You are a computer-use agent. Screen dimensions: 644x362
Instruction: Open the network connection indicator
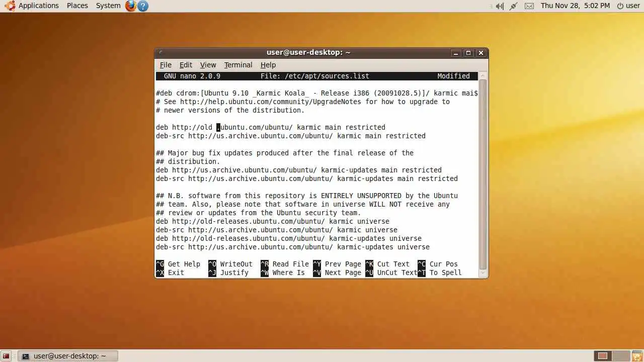[514, 6]
